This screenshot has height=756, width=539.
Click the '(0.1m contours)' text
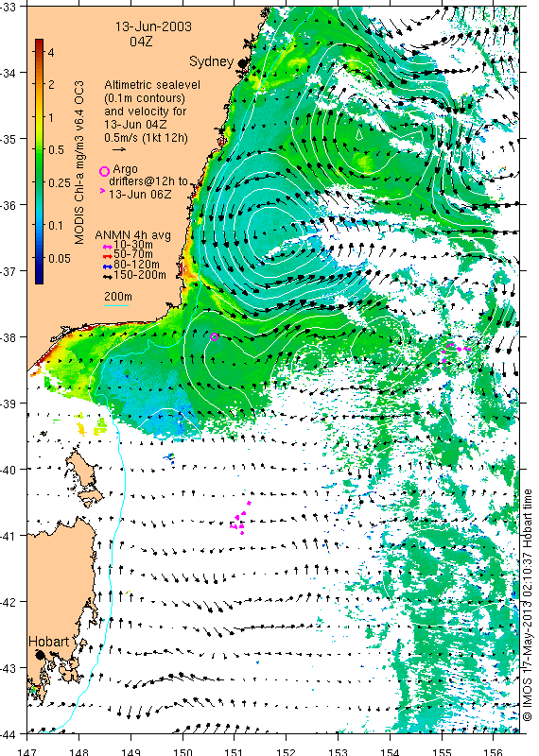[145, 98]
